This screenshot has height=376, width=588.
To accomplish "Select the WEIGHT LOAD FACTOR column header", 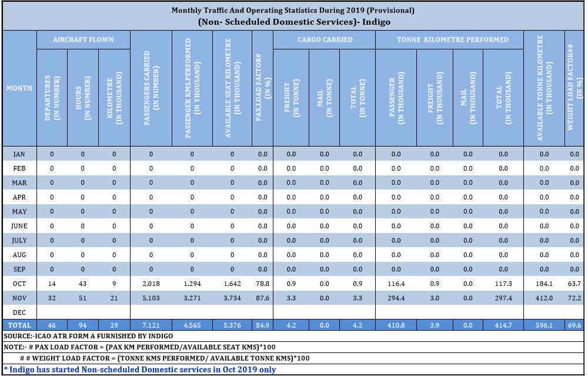I will 574,88.
